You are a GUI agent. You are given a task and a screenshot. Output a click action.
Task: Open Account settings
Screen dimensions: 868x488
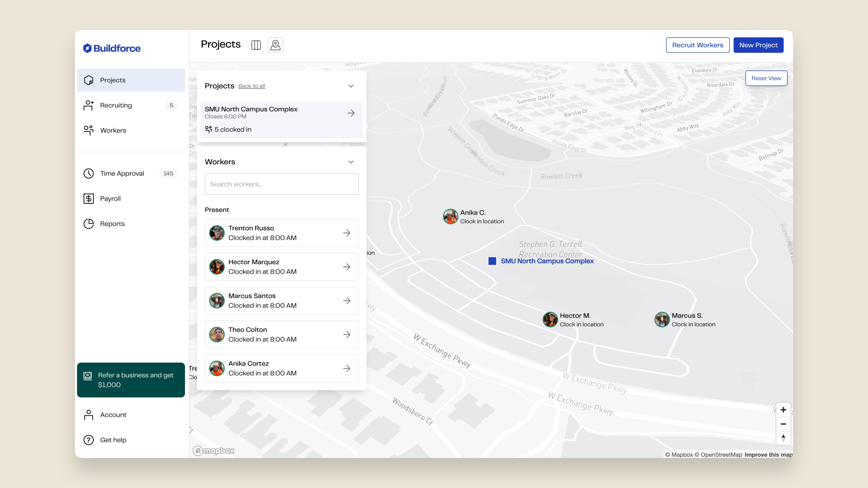tap(131, 415)
